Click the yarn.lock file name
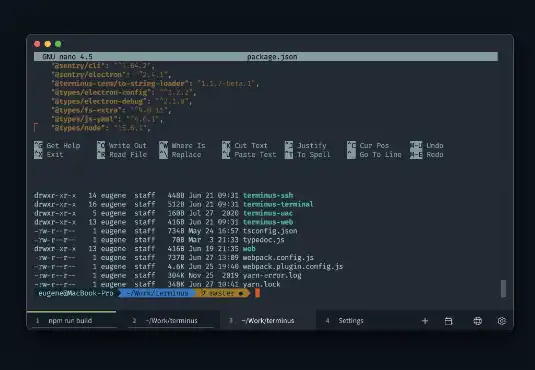Screen dimensions: 535x370 (261, 284)
